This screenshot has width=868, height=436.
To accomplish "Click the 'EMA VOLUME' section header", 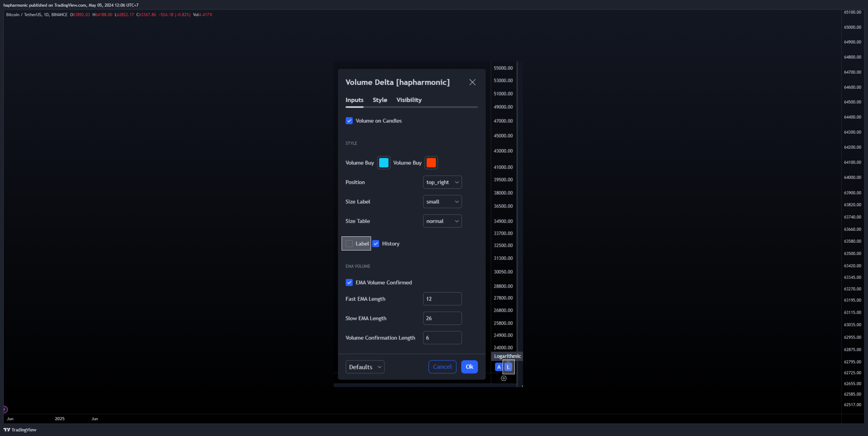I will point(358,266).
